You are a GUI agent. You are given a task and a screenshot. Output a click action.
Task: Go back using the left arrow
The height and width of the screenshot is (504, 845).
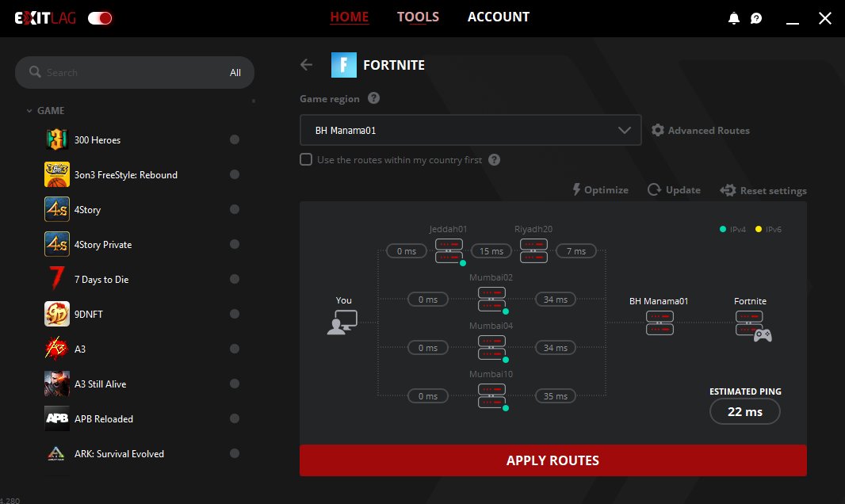pyautogui.click(x=306, y=65)
